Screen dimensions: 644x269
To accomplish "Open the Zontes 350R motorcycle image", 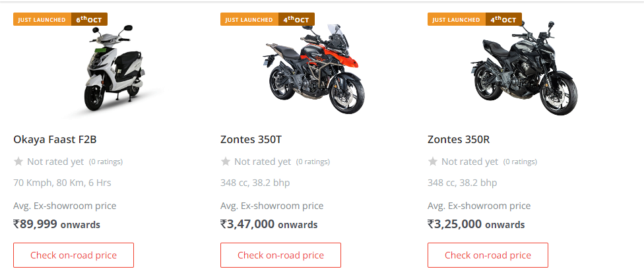I will click(522, 73).
